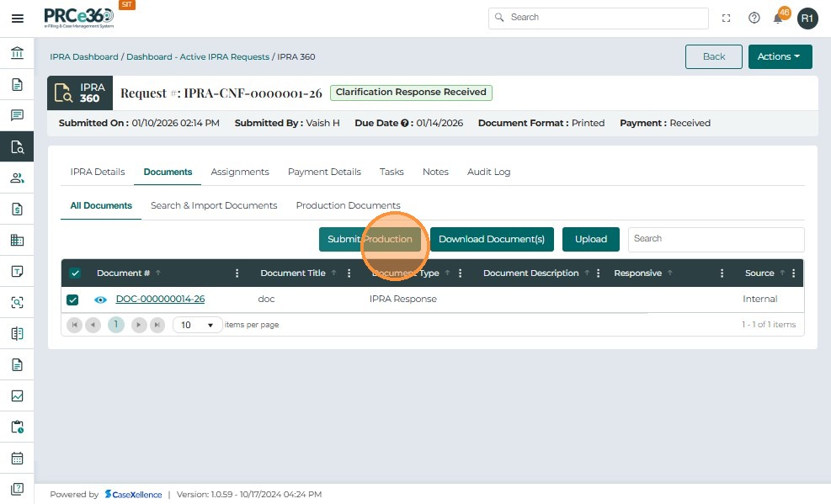Open the Notes tab

[435, 172]
